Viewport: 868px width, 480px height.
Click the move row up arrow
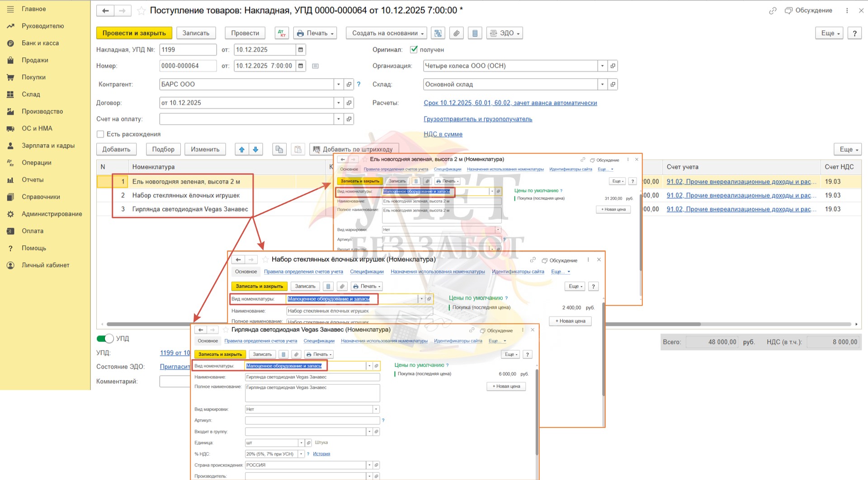[242, 149]
